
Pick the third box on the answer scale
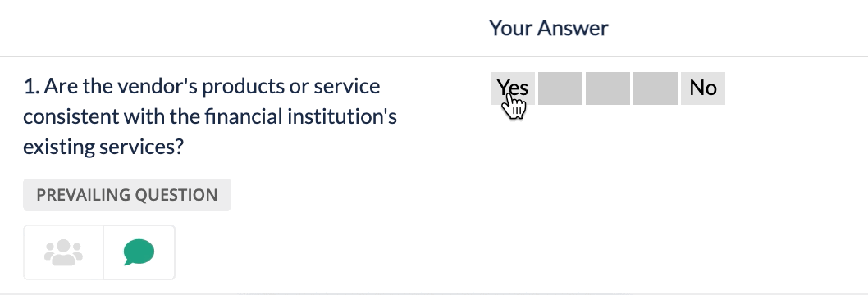[608, 88]
